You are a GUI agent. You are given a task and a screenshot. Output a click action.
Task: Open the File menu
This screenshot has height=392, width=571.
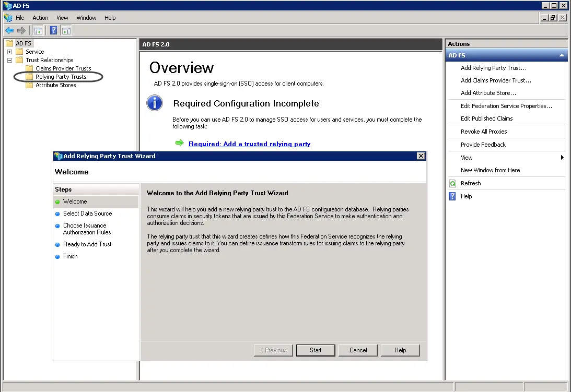coord(20,18)
